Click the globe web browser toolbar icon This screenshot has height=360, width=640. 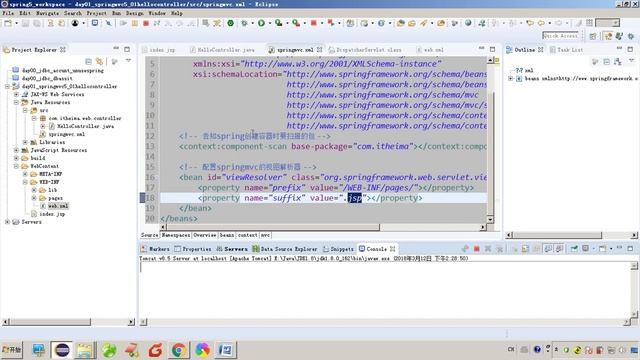point(468,23)
